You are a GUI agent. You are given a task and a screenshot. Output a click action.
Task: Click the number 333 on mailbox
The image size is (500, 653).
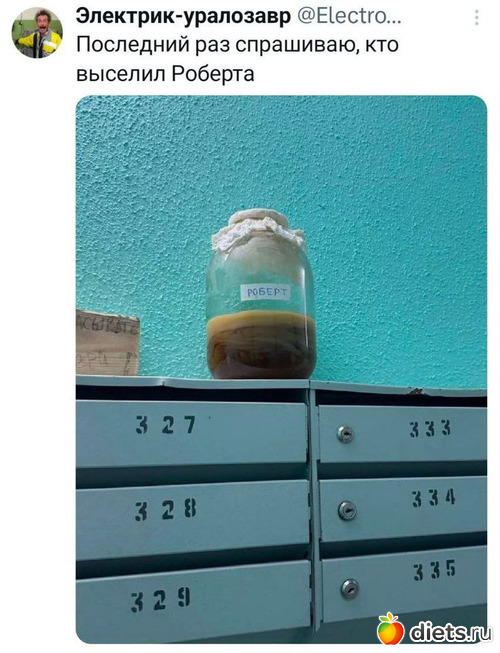pyautogui.click(x=430, y=429)
